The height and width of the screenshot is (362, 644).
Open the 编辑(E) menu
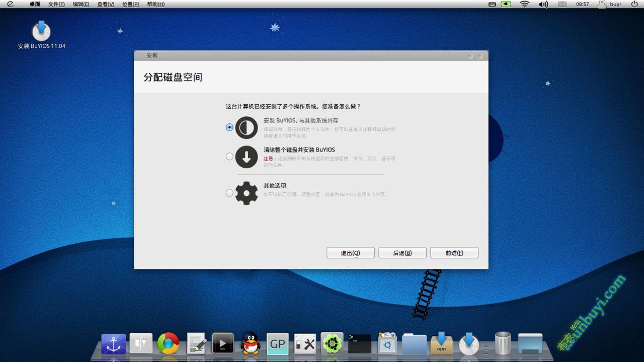(x=81, y=4)
